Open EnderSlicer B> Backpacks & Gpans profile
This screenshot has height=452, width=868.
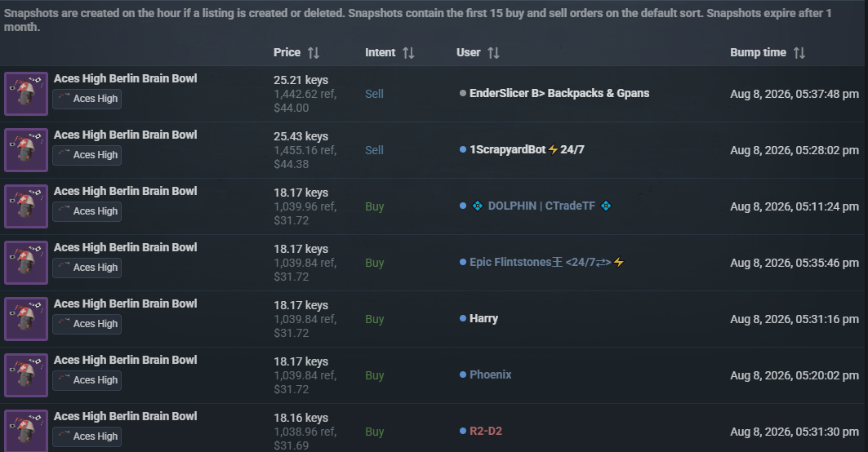[x=559, y=93]
